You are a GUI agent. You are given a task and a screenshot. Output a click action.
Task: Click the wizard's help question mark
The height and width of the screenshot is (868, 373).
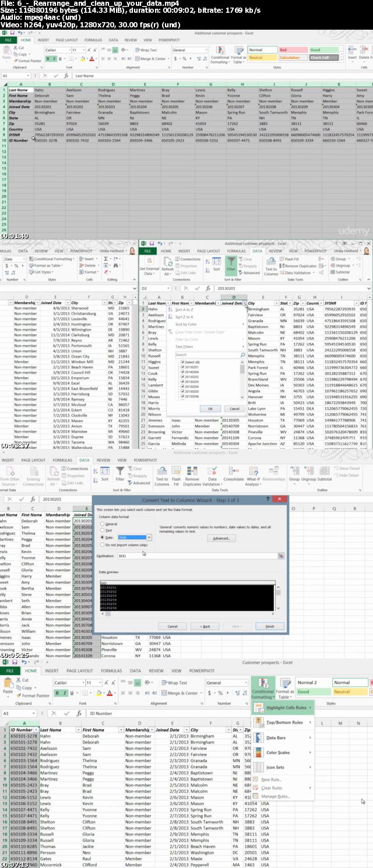(268, 499)
